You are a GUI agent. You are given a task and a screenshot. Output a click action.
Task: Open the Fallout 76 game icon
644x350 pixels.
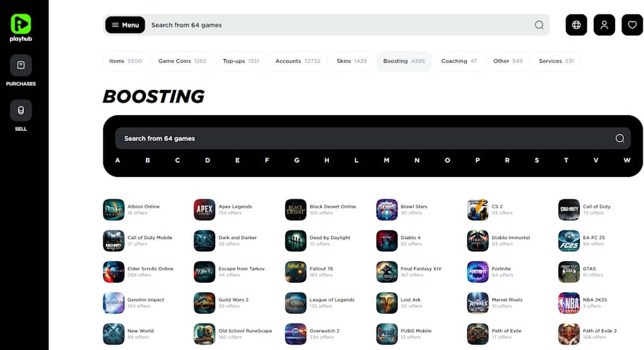[296, 272]
